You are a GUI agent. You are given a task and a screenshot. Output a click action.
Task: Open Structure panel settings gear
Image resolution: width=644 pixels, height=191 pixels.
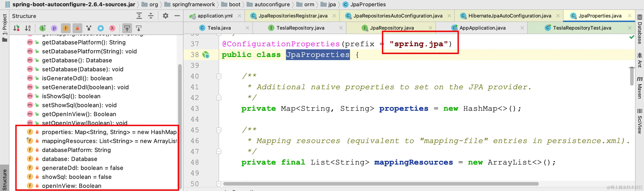[166, 16]
